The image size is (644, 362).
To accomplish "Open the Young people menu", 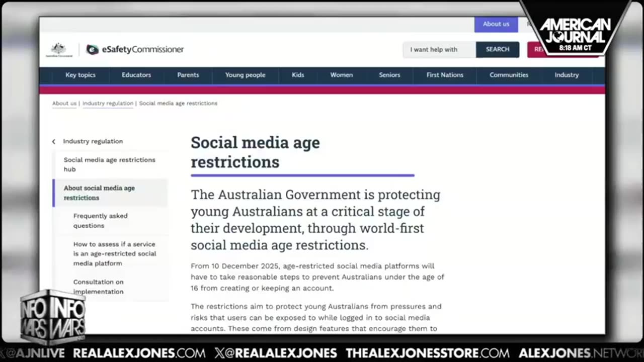I will [245, 75].
